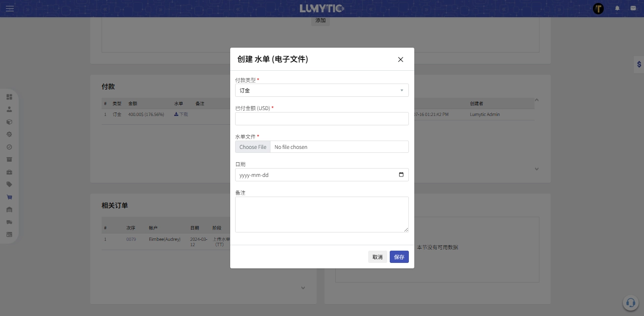Open the delivery truck icon in the sidebar
The image size is (644, 316).
pos(9,222)
